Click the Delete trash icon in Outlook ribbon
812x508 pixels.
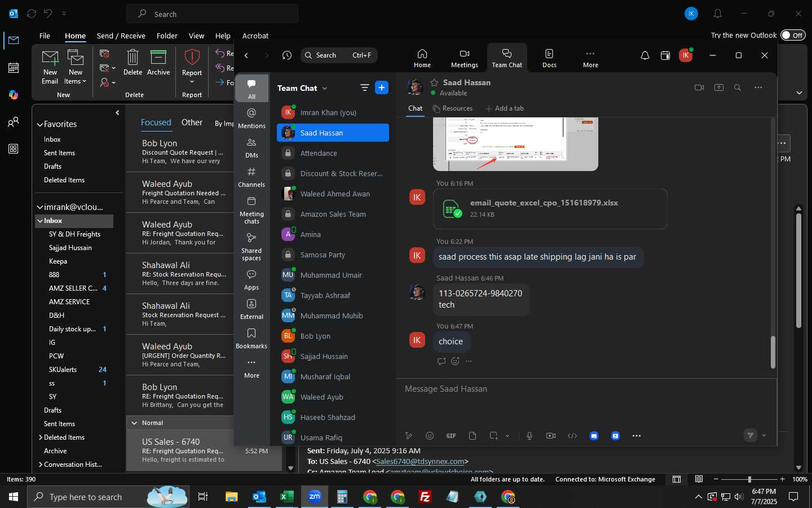(x=133, y=62)
